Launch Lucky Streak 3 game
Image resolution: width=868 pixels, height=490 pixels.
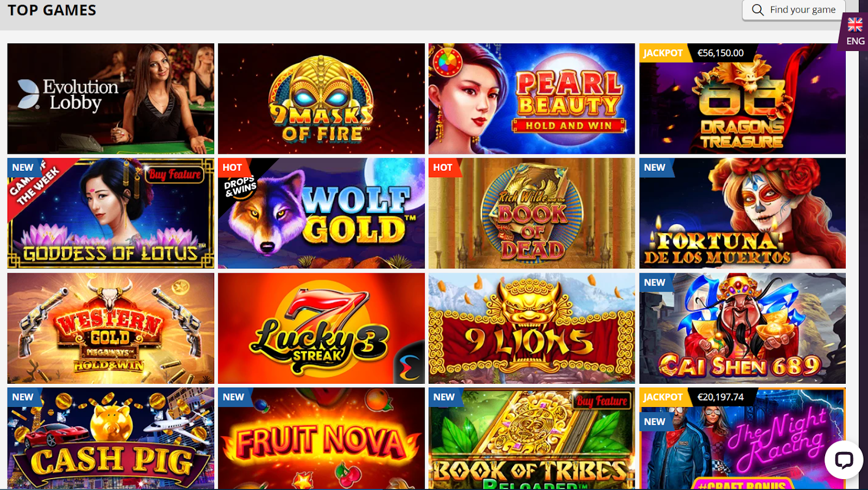click(x=321, y=328)
